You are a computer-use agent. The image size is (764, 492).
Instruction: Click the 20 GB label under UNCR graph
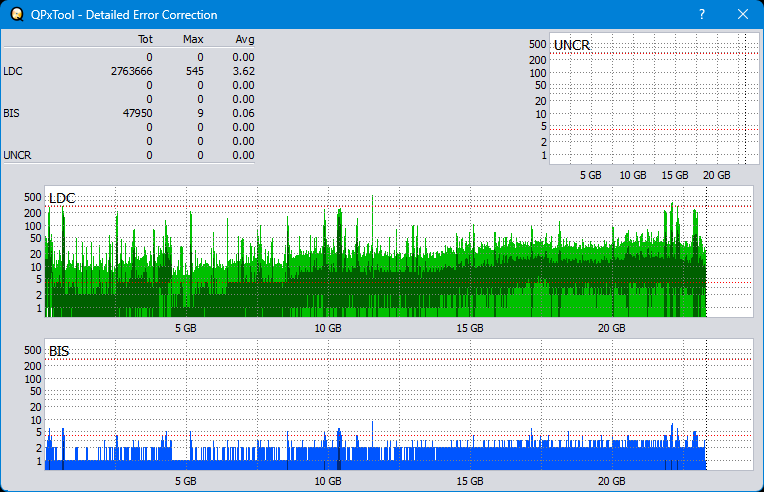(x=716, y=175)
